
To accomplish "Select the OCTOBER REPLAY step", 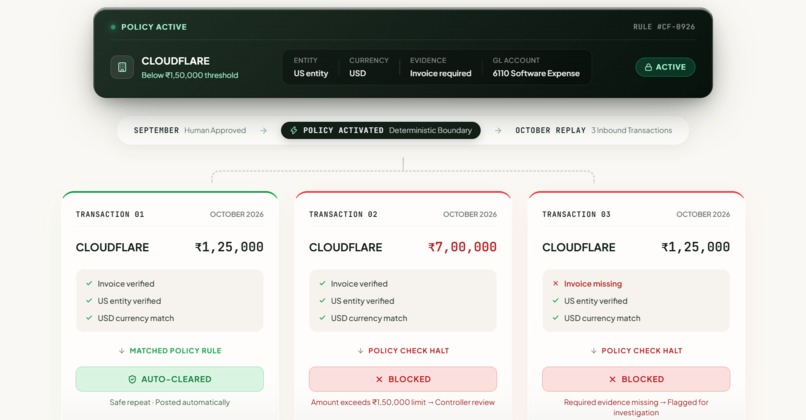I will (593, 131).
